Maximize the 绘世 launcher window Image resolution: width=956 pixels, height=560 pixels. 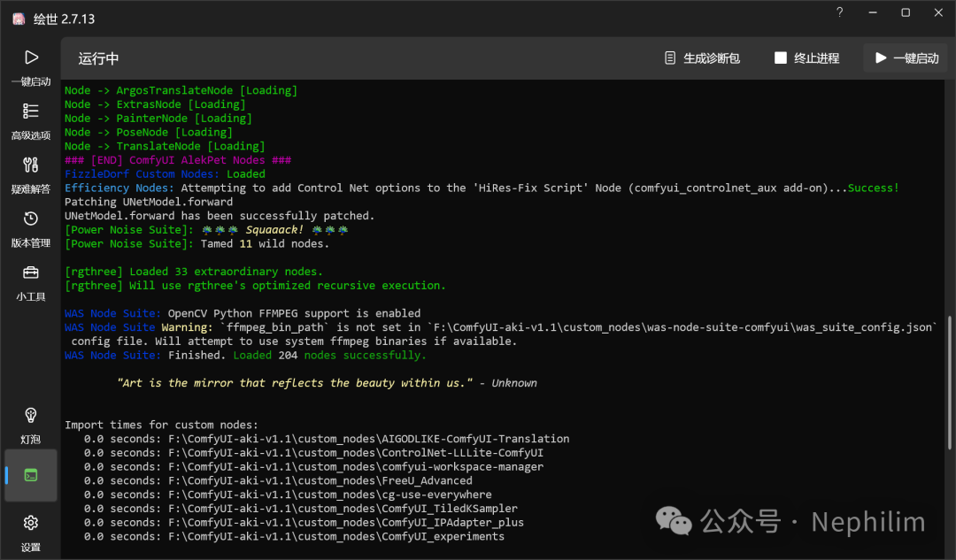point(906,12)
